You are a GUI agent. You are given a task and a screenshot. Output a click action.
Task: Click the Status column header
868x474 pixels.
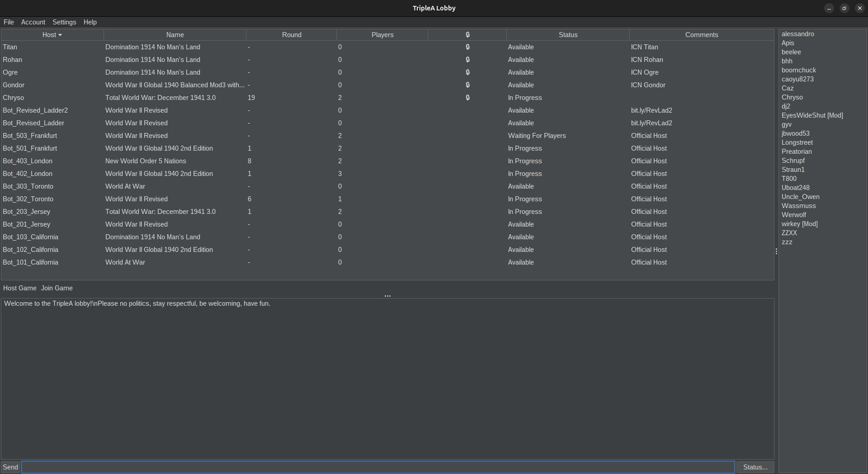tap(568, 35)
